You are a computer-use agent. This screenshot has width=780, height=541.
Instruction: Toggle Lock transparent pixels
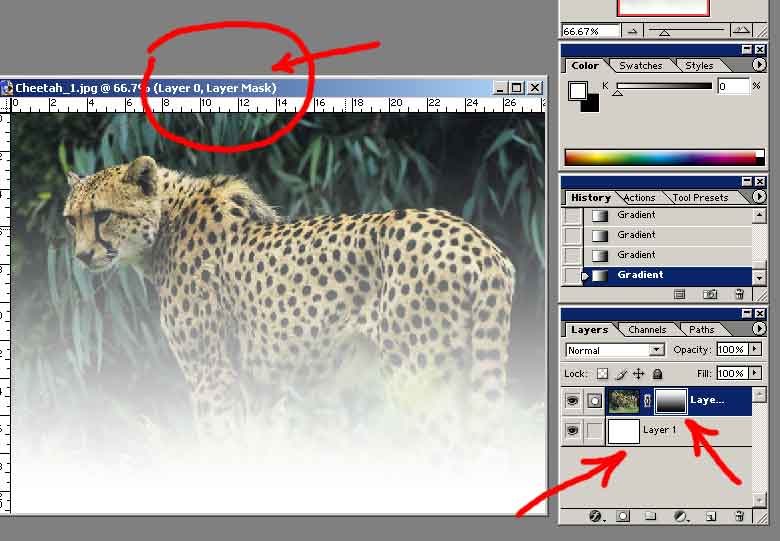pyautogui.click(x=602, y=374)
